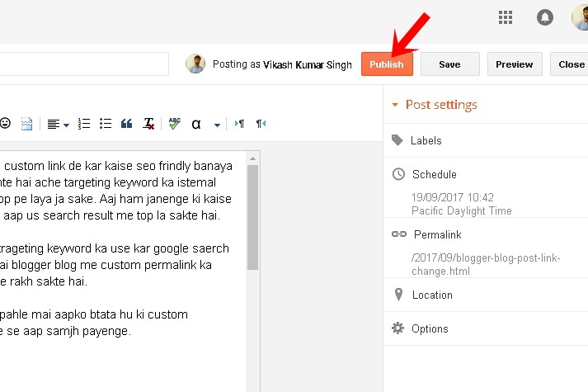Screen dimensions: 588x392
Task: Set right-to-left text direction
Action: tap(261, 124)
